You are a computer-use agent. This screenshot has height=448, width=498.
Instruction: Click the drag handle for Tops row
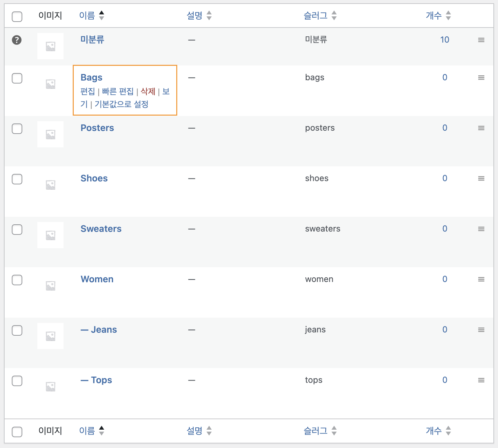pos(481,380)
